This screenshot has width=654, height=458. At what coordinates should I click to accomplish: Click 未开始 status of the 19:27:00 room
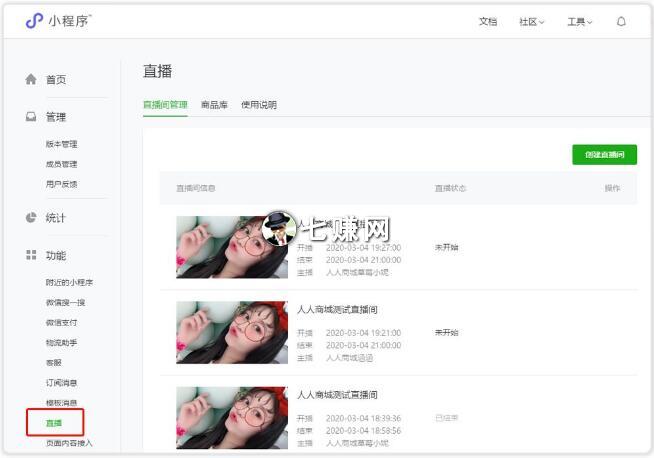(446, 247)
